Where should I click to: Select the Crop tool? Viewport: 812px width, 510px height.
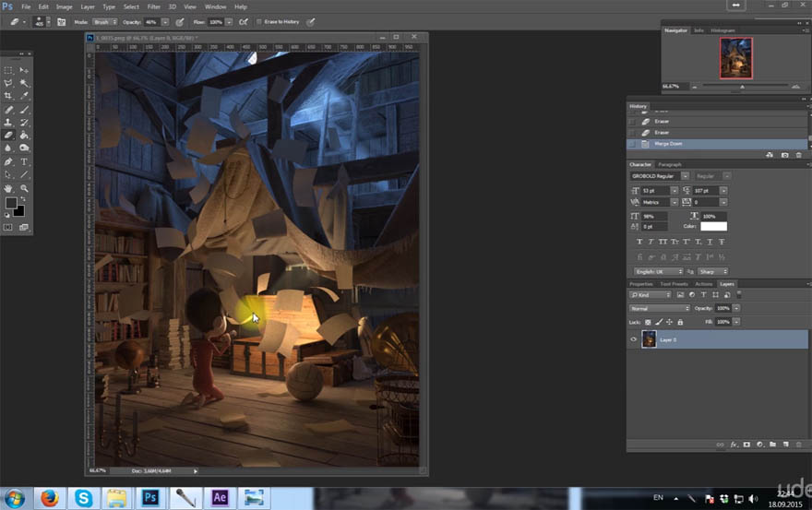point(8,96)
